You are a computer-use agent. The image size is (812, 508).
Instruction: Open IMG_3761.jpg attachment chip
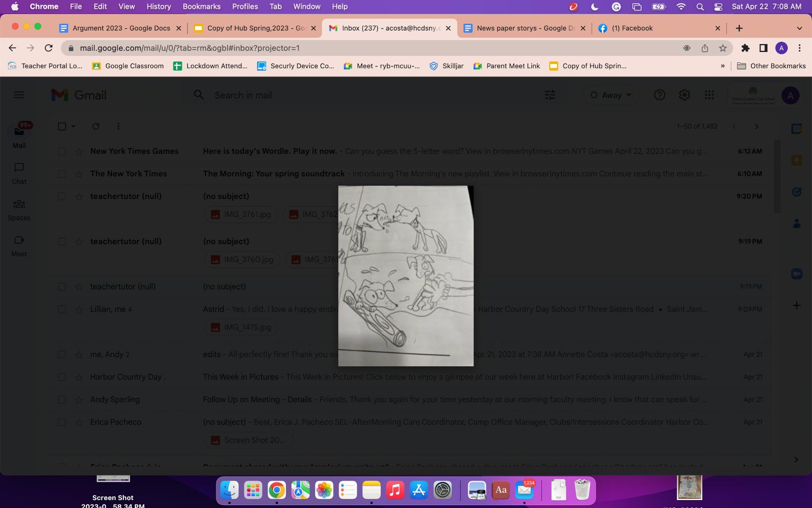pos(241,215)
